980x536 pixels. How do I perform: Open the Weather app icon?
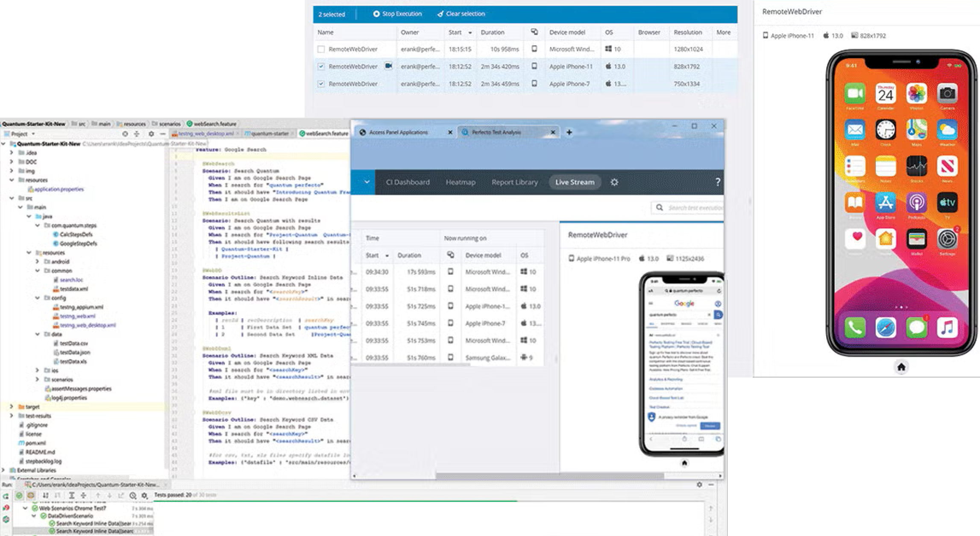pyautogui.click(x=947, y=130)
